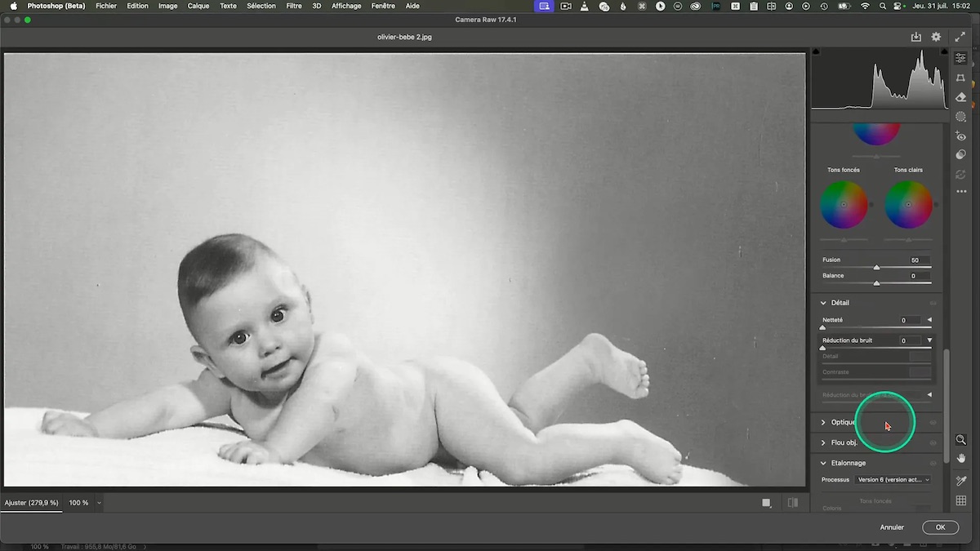Click the Tons clairs color wheel
The height and width of the screenshot is (551, 980).
click(x=908, y=204)
